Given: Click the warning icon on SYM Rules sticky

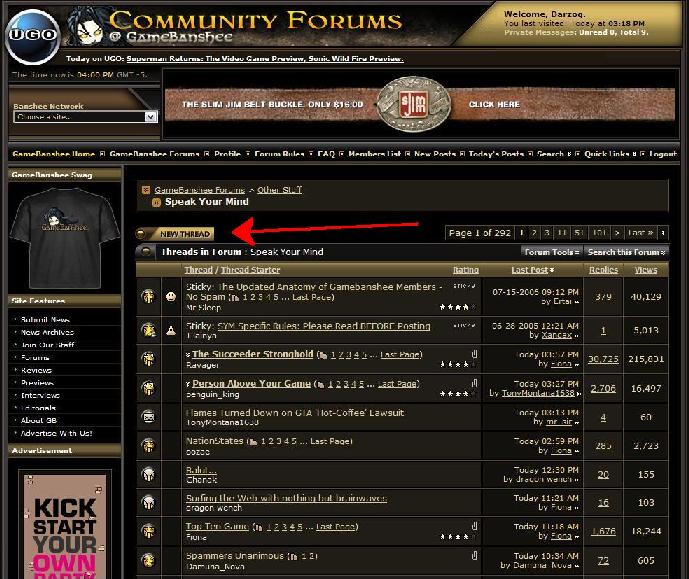Looking at the screenshot, I should 171,330.
